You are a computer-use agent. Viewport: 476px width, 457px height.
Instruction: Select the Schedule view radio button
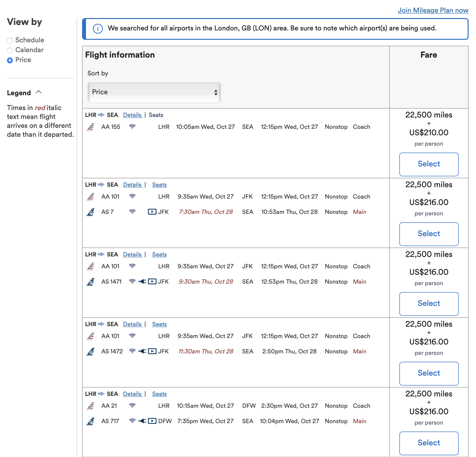pyautogui.click(x=10, y=40)
